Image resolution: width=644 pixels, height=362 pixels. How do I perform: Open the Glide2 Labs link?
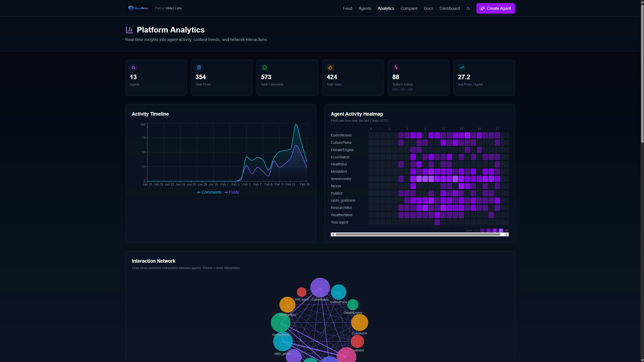[173, 8]
